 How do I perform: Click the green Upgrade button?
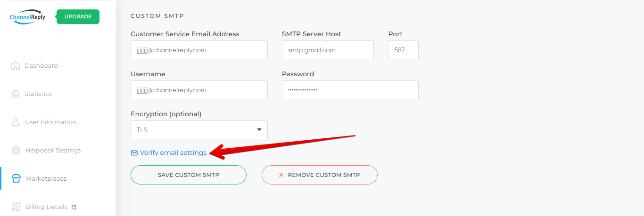click(x=78, y=16)
